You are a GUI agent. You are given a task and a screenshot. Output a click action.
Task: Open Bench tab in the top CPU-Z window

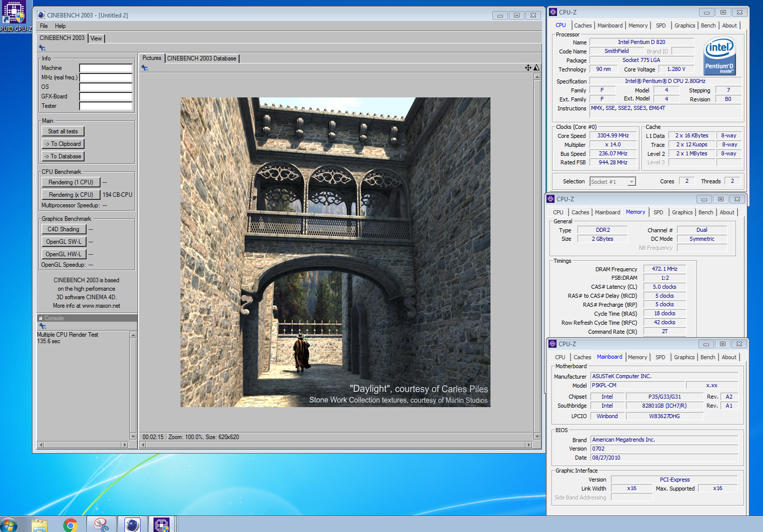(x=708, y=25)
